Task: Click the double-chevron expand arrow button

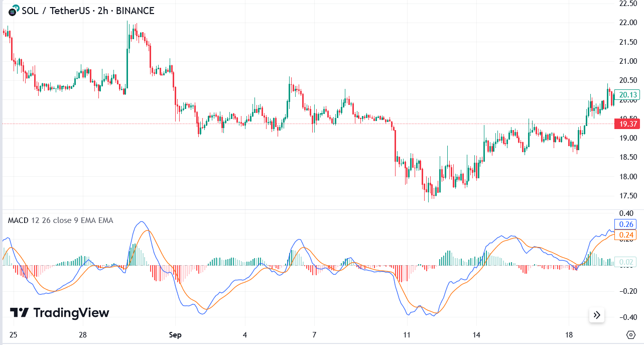Action: 596,315
